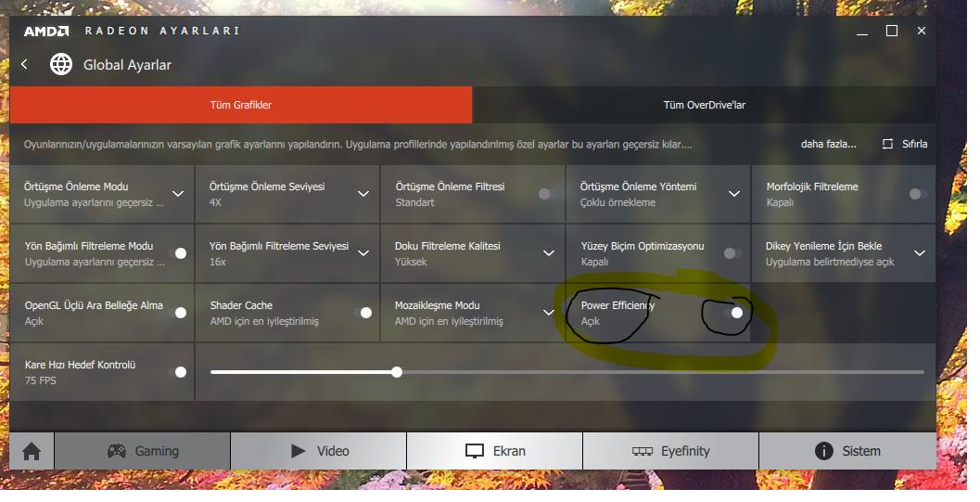Click the 'daha fazla...' link
Viewport: 980px width, 502px height.
[829, 144]
